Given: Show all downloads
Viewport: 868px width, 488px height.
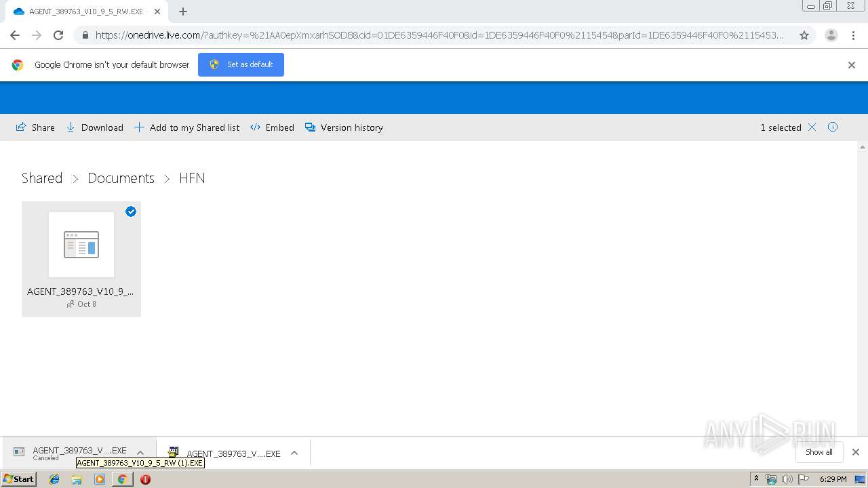Looking at the screenshot, I should (819, 452).
